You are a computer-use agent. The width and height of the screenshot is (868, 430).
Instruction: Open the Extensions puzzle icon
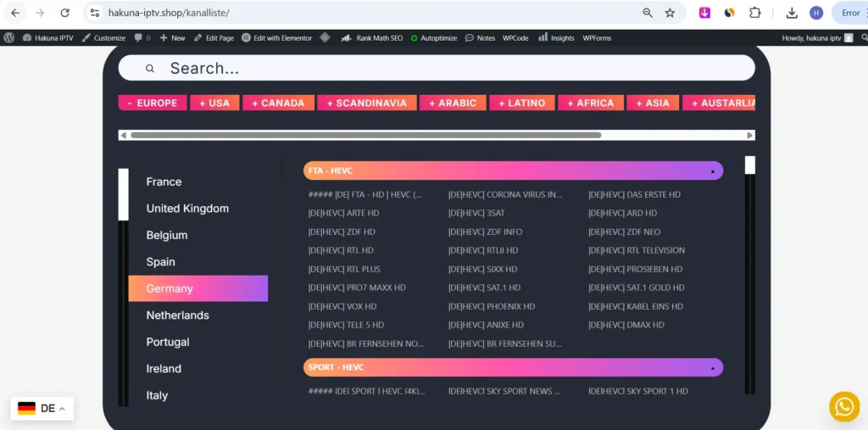point(755,13)
